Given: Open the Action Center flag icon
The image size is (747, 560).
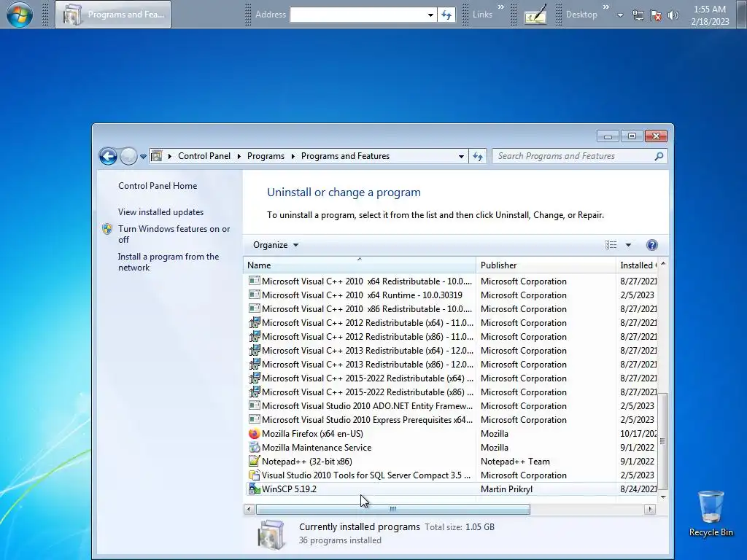Looking at the screenshot, I should [656, 15].
